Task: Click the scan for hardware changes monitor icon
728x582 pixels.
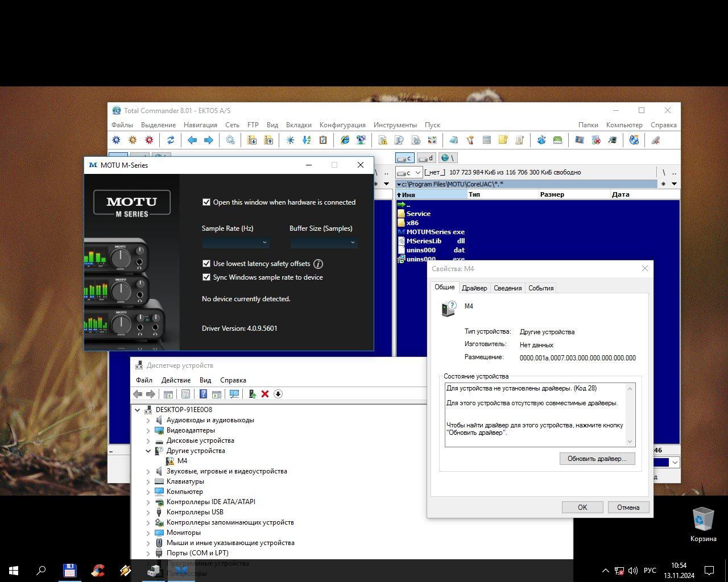Action: coord(234,394)
